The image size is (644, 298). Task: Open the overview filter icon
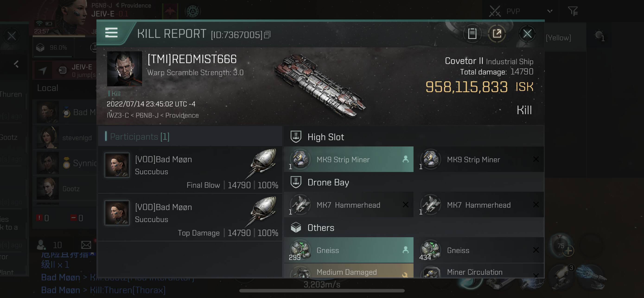[x=573, y=11]
